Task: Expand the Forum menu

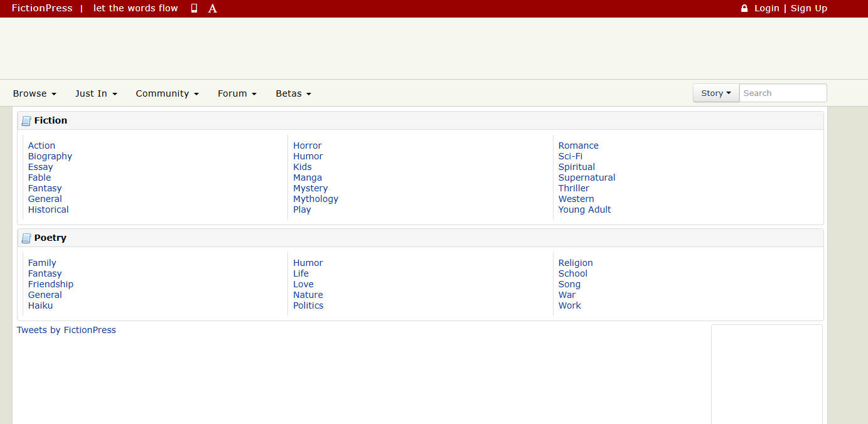Action: pyautogui.click(x=237, y=93)
